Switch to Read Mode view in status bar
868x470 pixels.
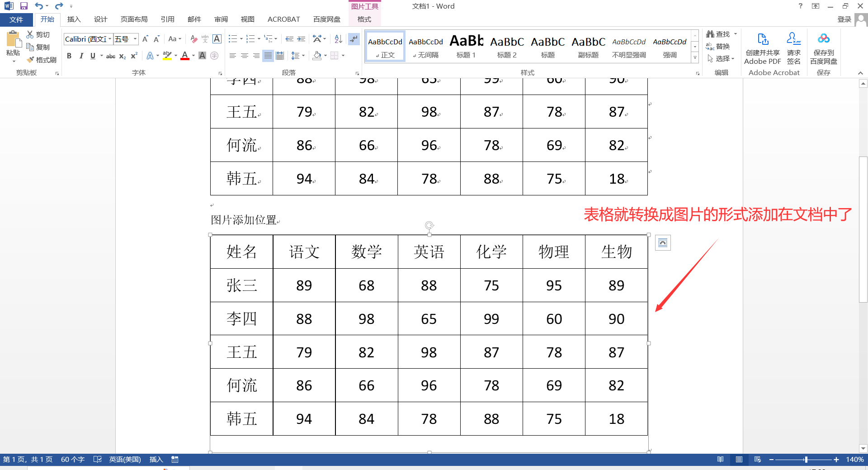pos(721,460)
